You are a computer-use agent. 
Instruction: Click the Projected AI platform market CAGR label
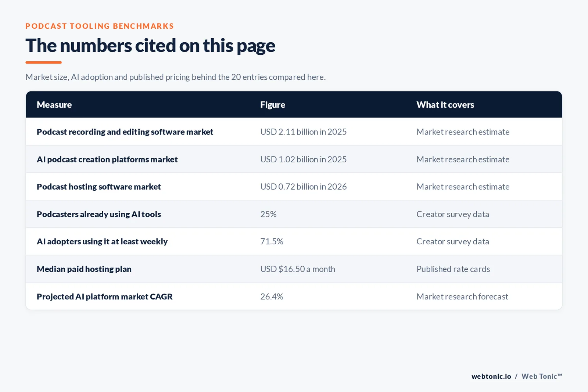(105, 296)
